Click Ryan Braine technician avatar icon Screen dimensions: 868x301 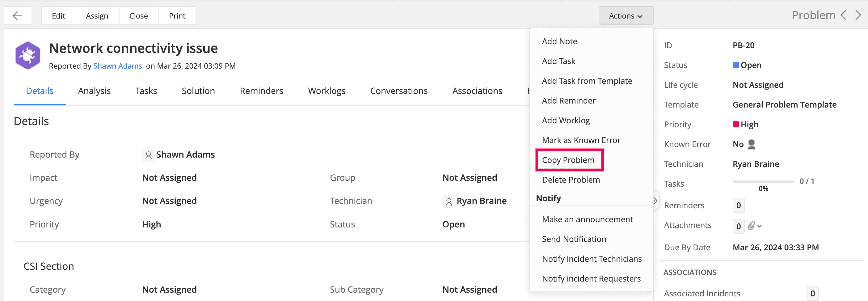[x=449, y=201]
